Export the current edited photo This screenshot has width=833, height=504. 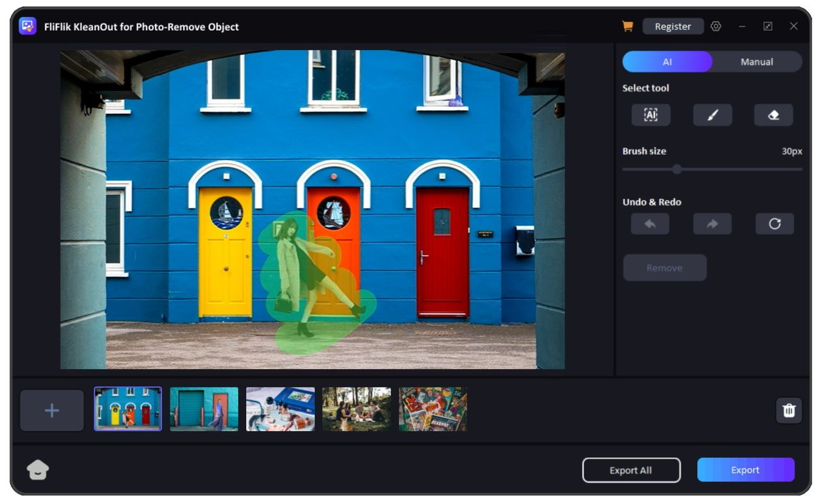coord(745,469)
